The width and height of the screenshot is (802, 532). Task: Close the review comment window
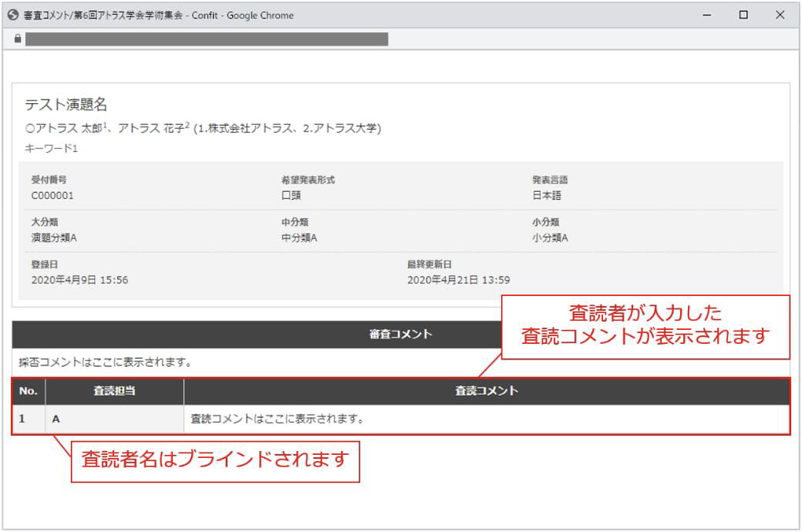(x=780, y=15)
